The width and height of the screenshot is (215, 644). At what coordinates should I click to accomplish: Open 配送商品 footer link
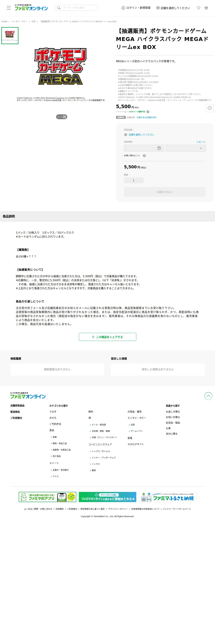(15, 412)
